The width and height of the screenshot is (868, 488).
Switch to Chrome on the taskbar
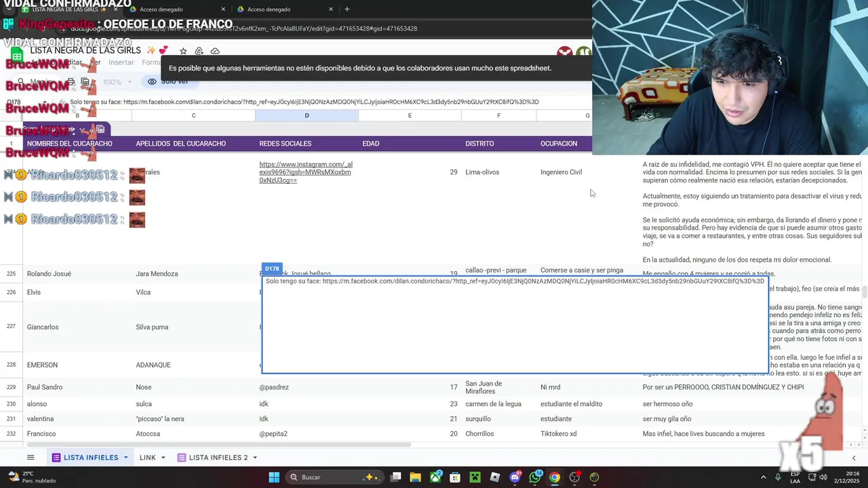coord(555,477)
